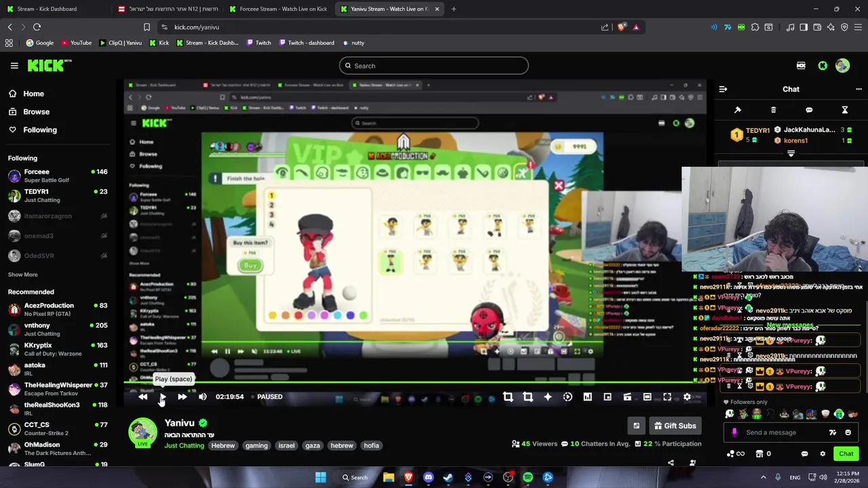This screenshot has height=488, width=868.
Task: Select the israel tag
Action: pyautogui.click(x=286, y=446)
